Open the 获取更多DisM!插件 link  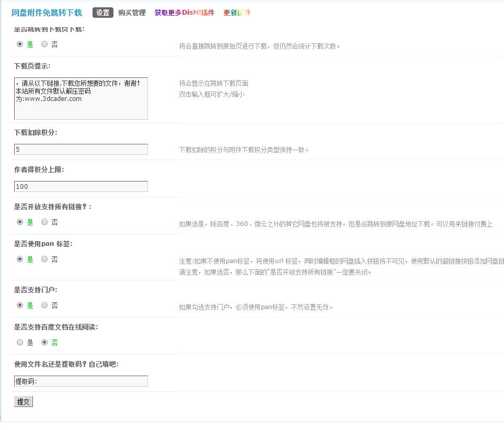pyautogui.click(x=184, y=13)
